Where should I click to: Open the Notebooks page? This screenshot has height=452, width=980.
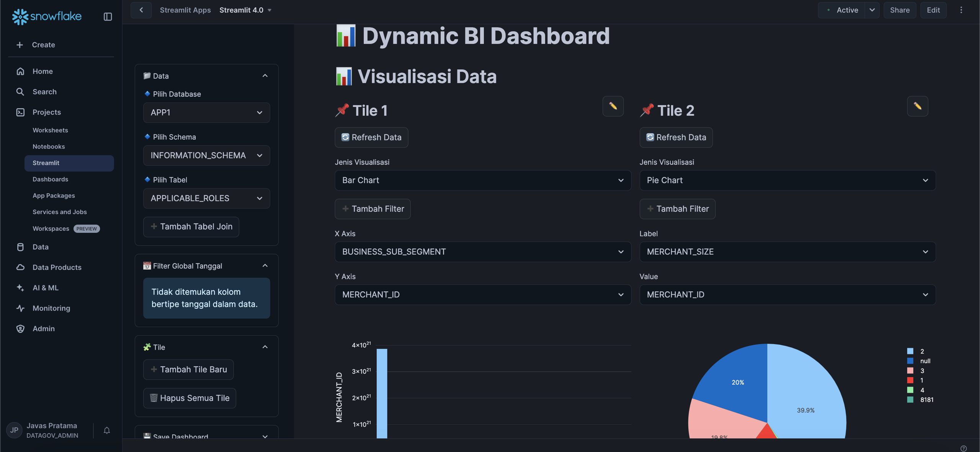49,147
